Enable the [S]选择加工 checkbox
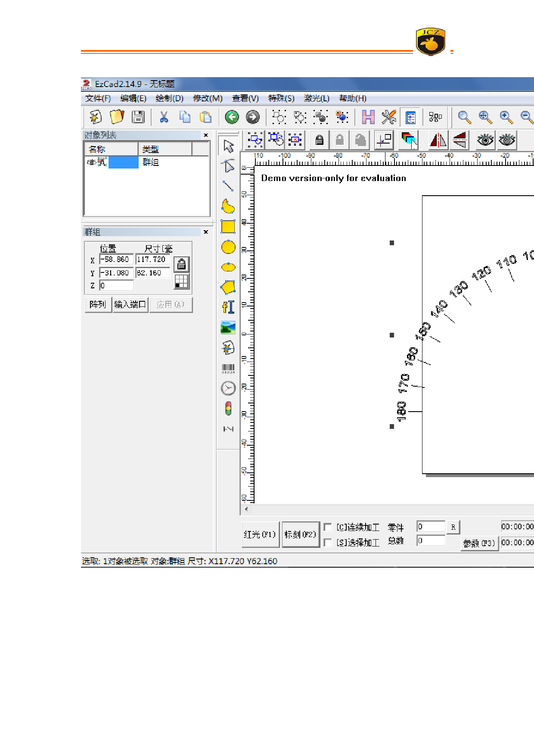The width and height of the screenshot is (534, 756). [328, 542]
